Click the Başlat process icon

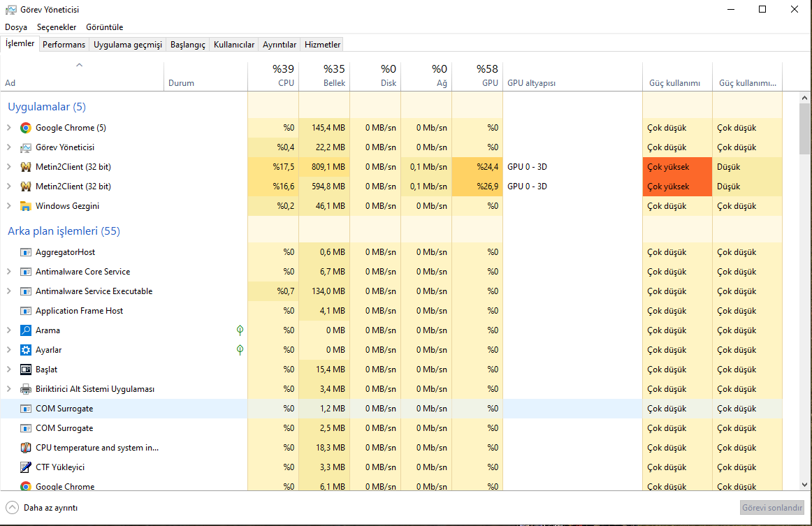coord(26,370)
